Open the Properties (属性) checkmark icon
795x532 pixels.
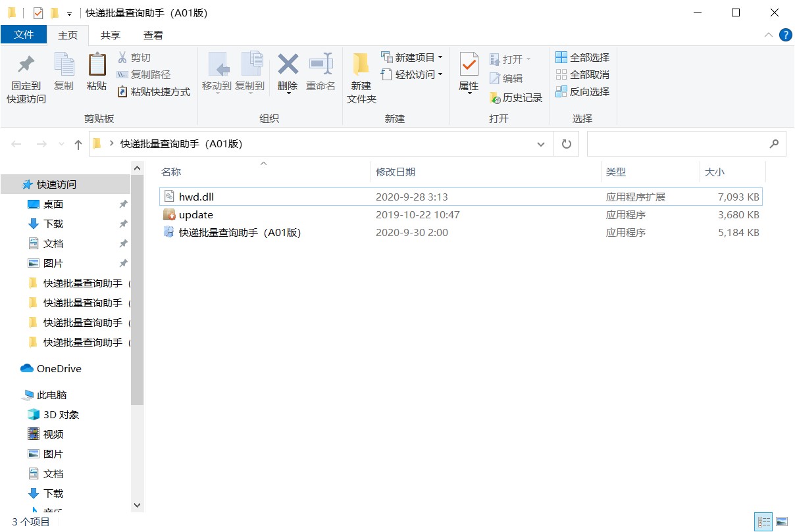[469, 65]
